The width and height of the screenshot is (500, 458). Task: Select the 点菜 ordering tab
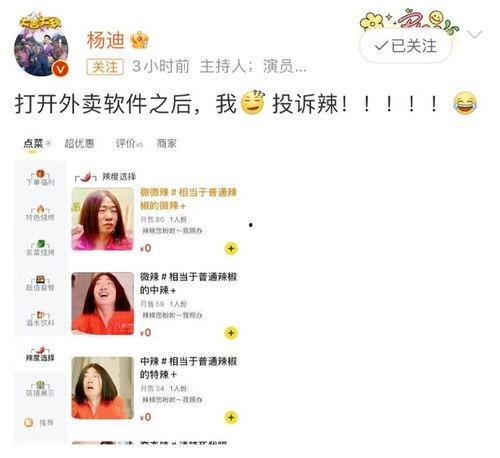[x=35, y=144]
